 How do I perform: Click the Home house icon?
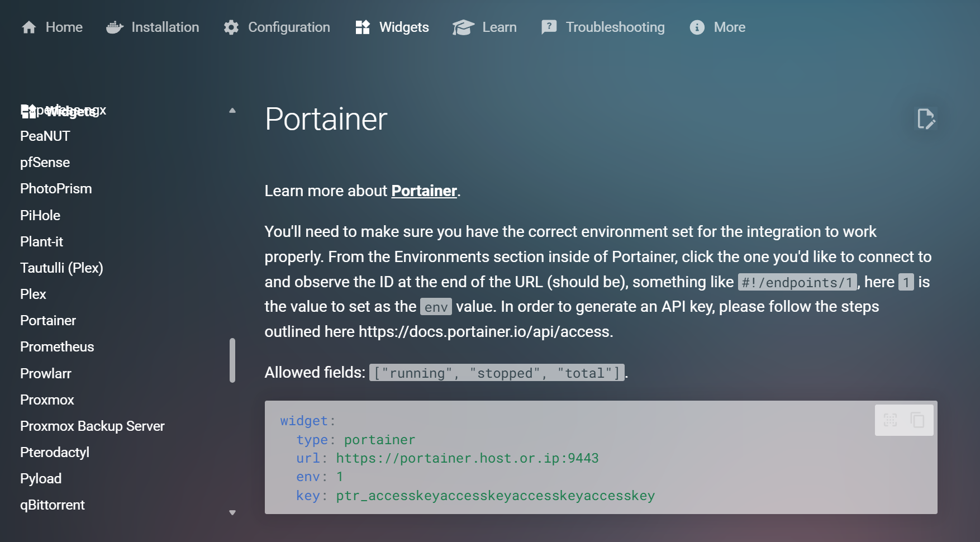click(29, 27)
